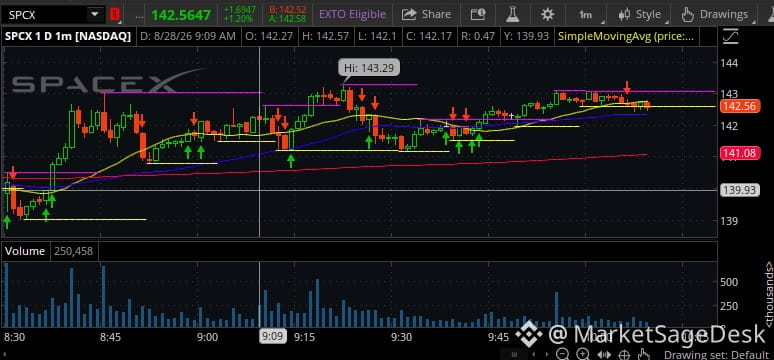Viewport: 774px width, 360px height.
Task: Click the zoom in magnifier icon
Action: click(x=583, y=354)
